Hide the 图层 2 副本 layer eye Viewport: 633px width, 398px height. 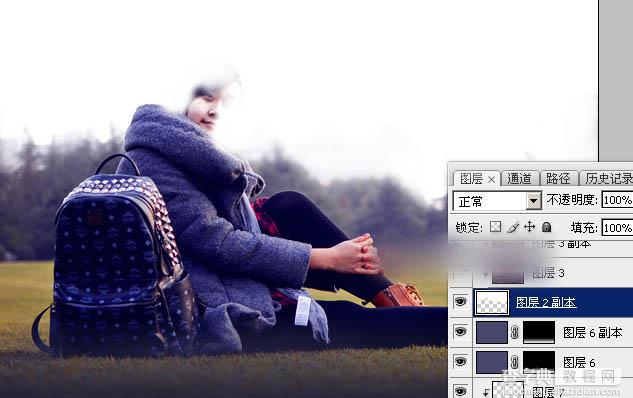[x=460, y=302]
